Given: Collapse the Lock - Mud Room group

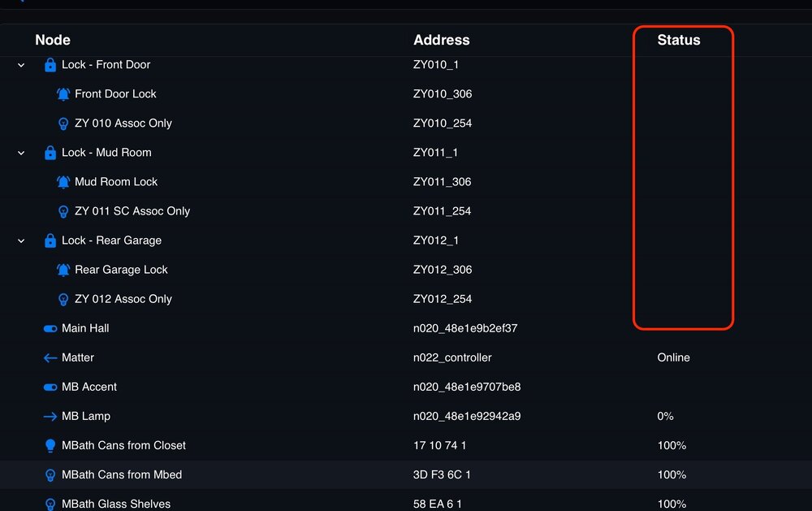Looking at the screenshot, I should click(x=20, y=153).
